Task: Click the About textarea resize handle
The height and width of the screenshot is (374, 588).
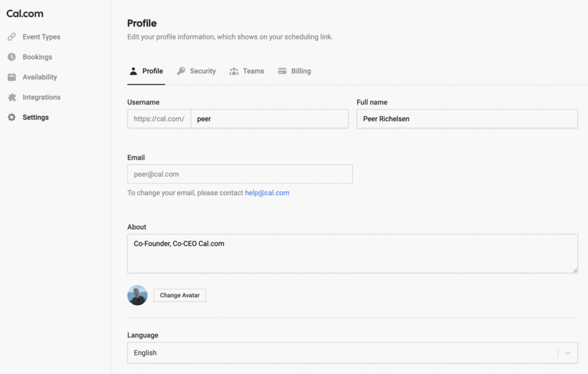Action: click(x=575, y=270)
